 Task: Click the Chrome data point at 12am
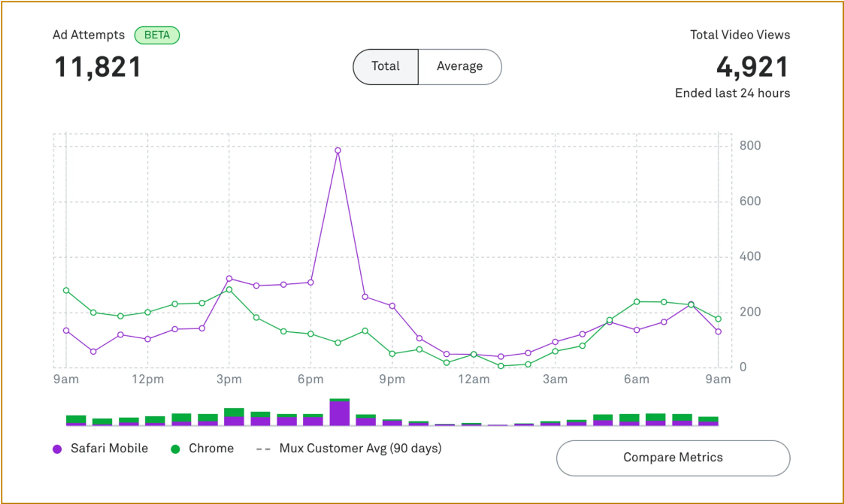pos(474,354)
